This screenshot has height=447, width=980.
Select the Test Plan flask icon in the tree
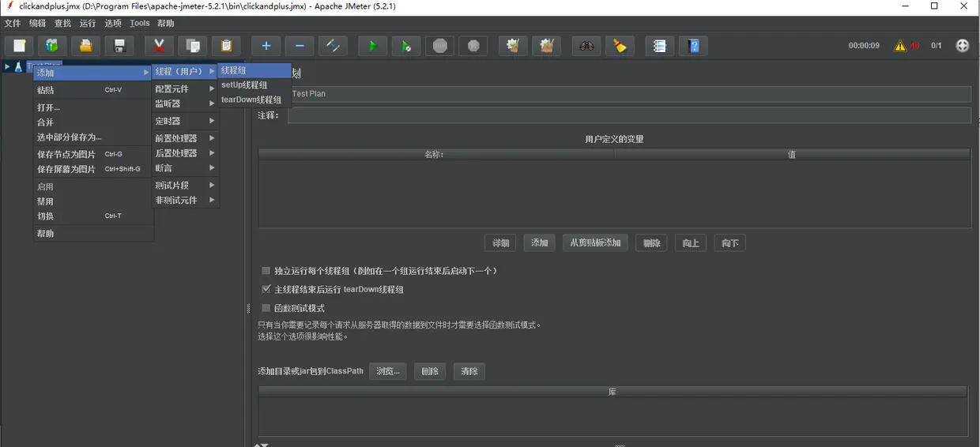tap(17, 66)
